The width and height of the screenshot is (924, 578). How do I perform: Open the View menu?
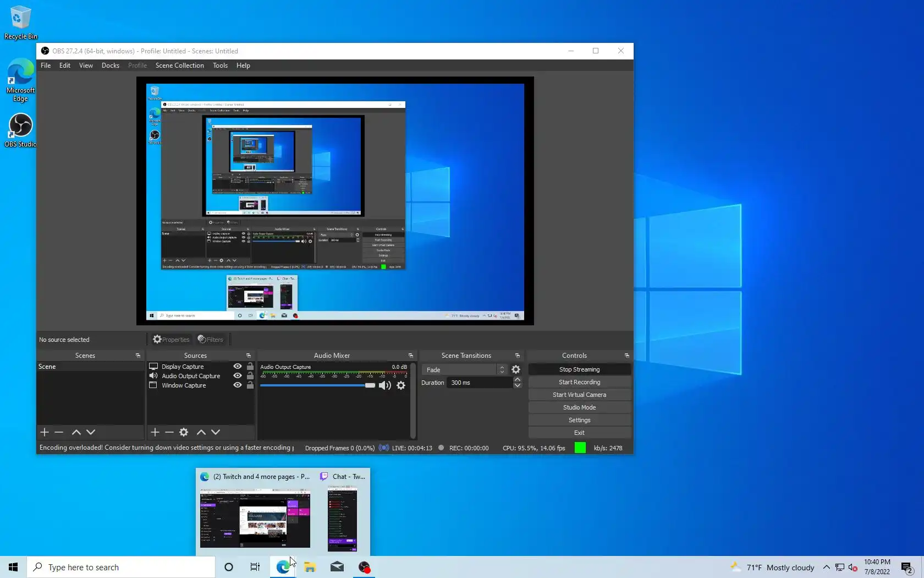click(86, 66)
